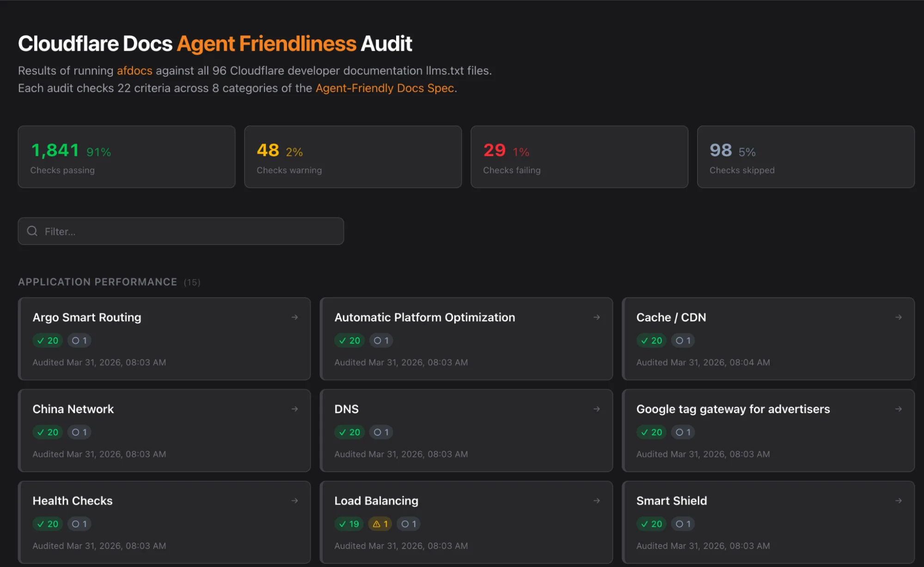
Task: Click the 1,841 Checks passing stat card
Action: pyautogui.click(x=127, y=157)
